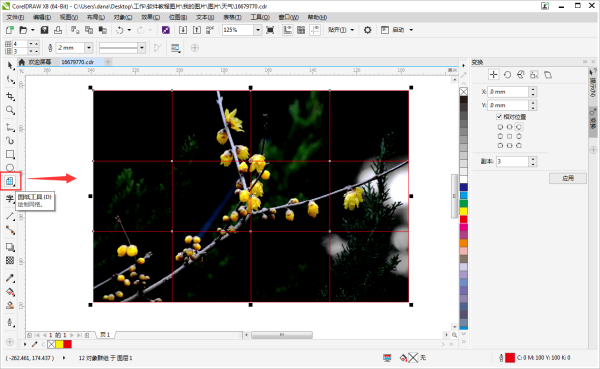This screenshot has height=369, width=600.
Task: Toggle the relative position checkbox
Action: click(499, 116)
